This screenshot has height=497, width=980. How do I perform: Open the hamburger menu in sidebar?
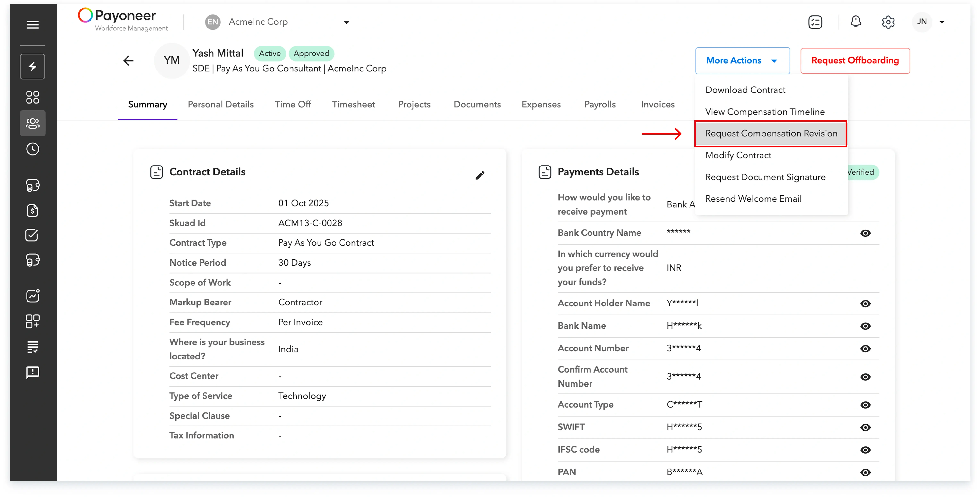(33, 25)
